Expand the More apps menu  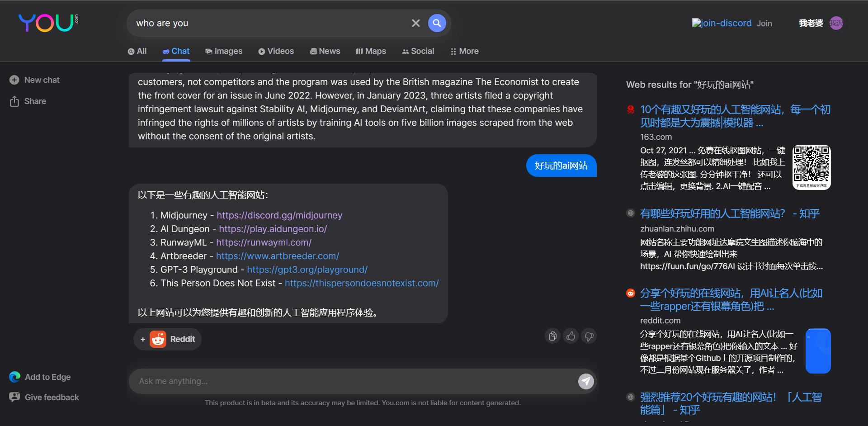point(464,51)
